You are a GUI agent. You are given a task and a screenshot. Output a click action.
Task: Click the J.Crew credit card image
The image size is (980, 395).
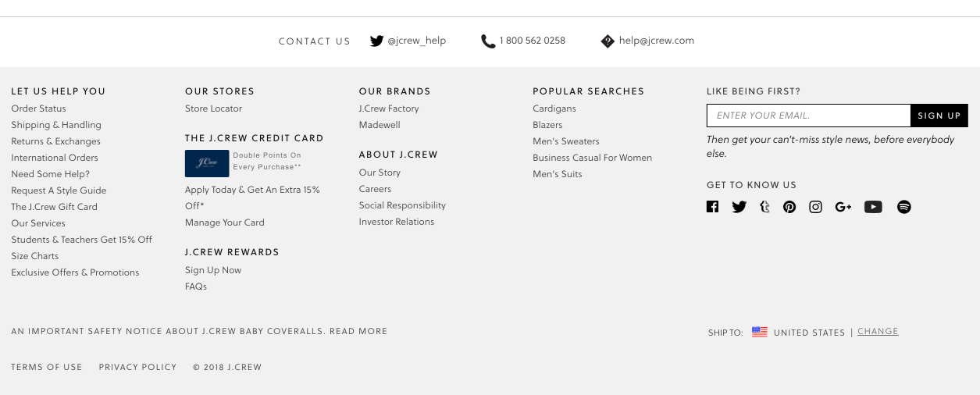pos(207,163)
